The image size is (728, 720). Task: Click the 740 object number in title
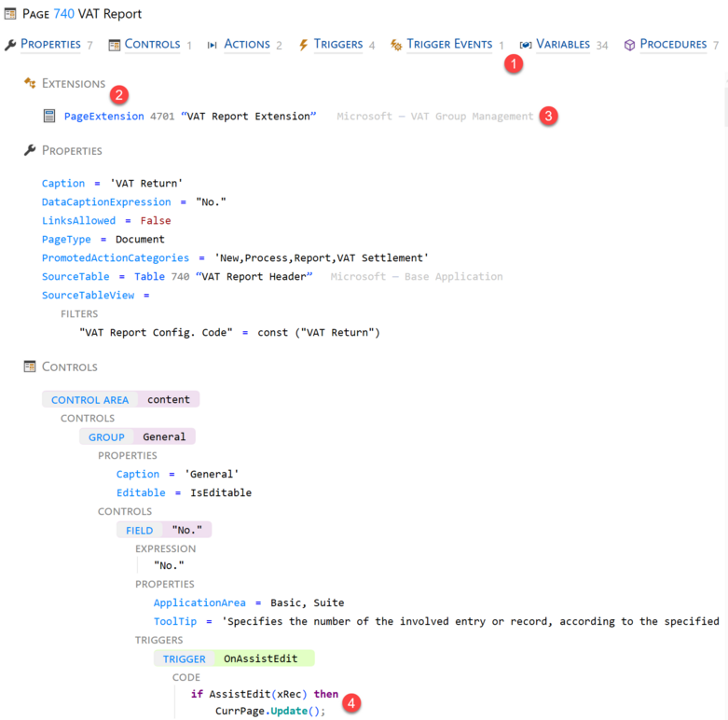click(x=63, y=14)
